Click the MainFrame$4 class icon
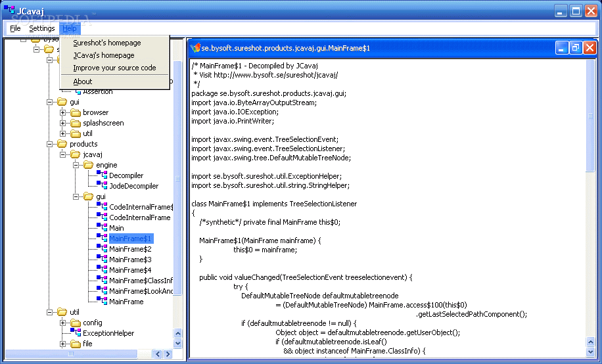The width and height of the screenshot is (602, 364). point(102,269)
